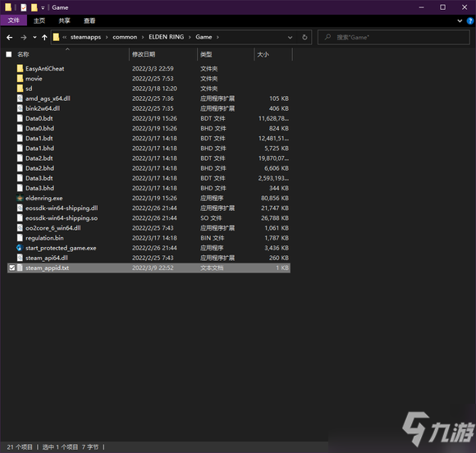
Task: Click the start_protected_game.exe icon
Action: pos(20,248)
